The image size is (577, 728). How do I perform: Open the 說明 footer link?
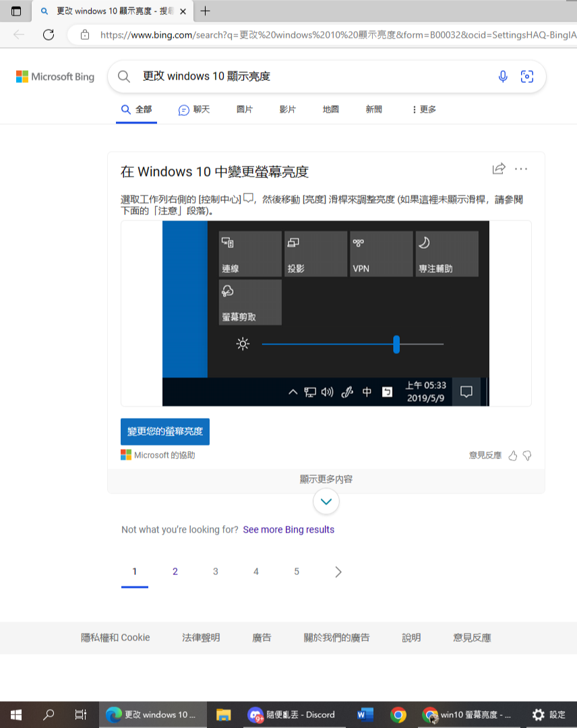tap(411, 638)
